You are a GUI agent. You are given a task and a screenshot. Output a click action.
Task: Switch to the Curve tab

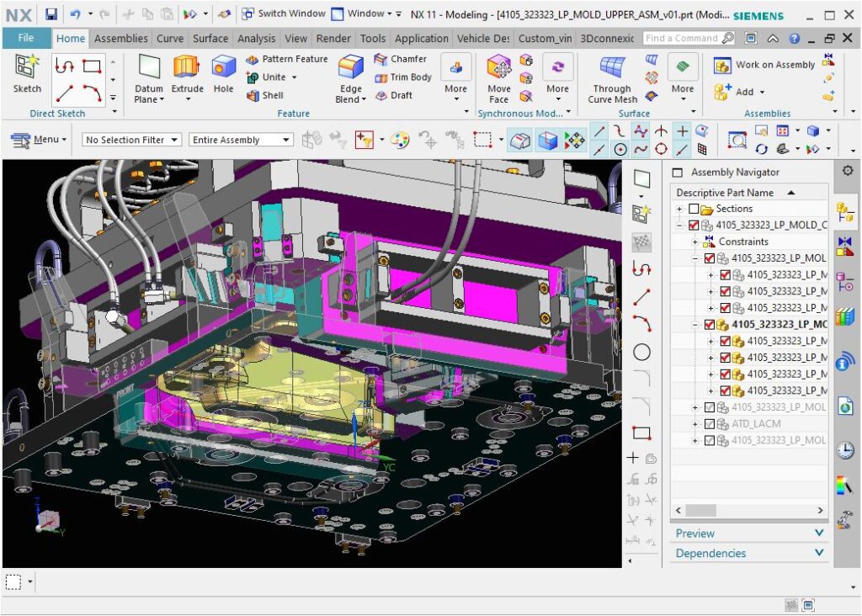click(x=170, y=39)
